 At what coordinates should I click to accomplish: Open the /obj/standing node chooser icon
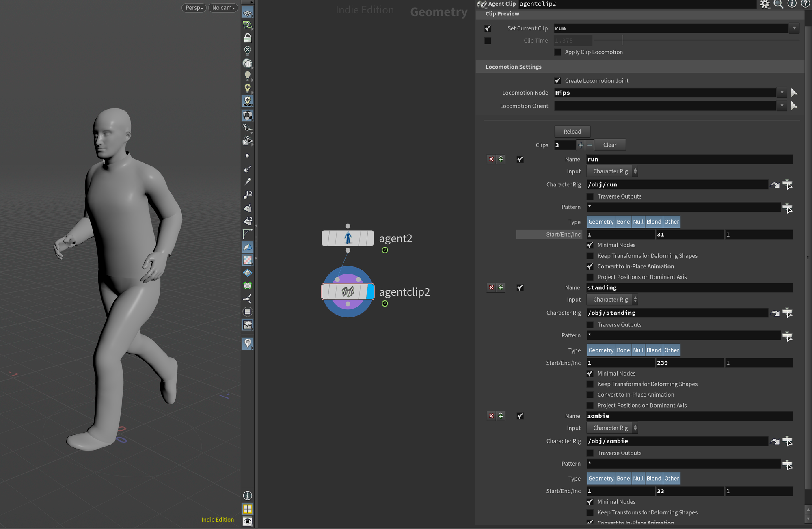click(x=787, y=313)
